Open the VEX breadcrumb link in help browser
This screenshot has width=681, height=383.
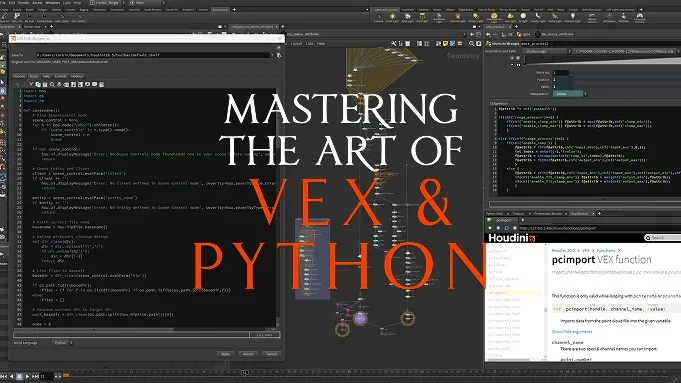coord(586,251)
